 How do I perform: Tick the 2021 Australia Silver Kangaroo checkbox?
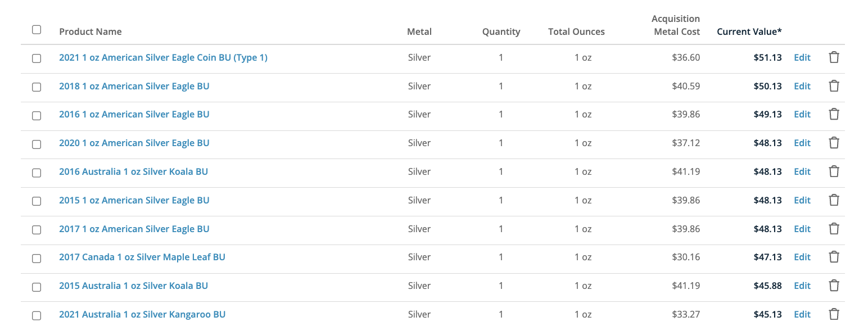(x=37, y=315)
